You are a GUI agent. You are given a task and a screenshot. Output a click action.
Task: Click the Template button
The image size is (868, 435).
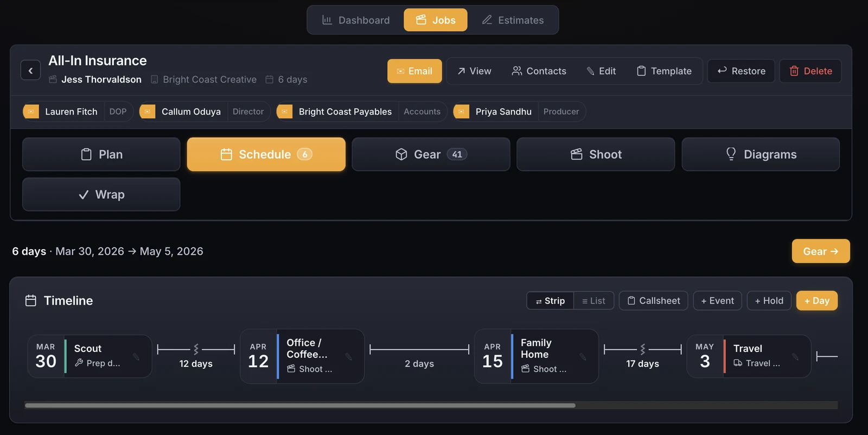(x=664, y=71)
